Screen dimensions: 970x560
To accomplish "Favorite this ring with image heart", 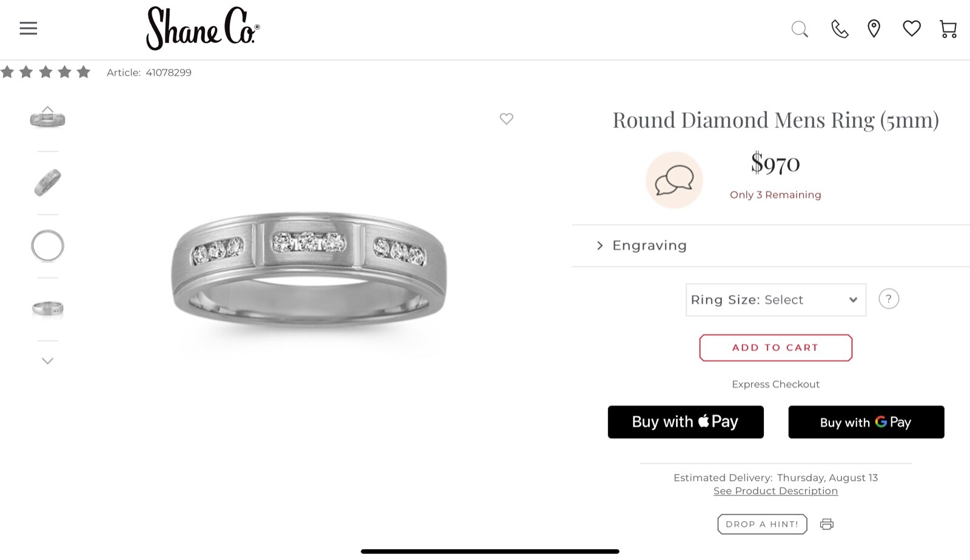I will [x=506, y=119].
